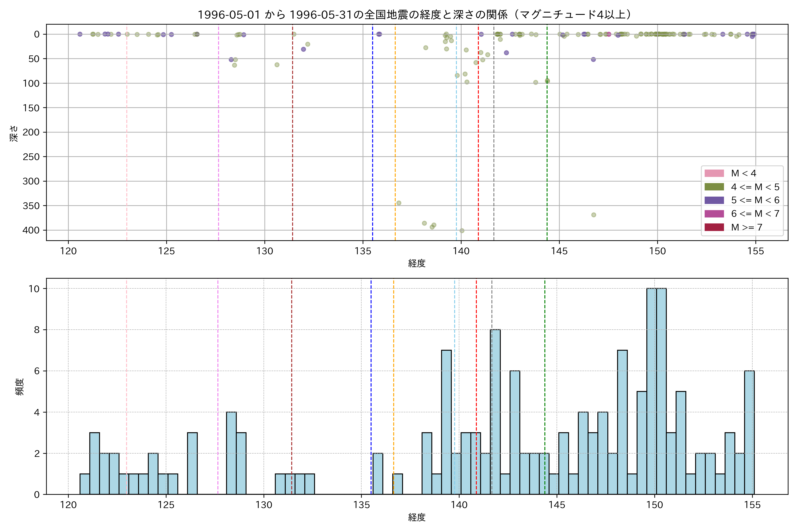The height and width of the screenshot is (532, 798).
Task: Click the 経度 label under scatter plot
Action: tap(417, 263)
